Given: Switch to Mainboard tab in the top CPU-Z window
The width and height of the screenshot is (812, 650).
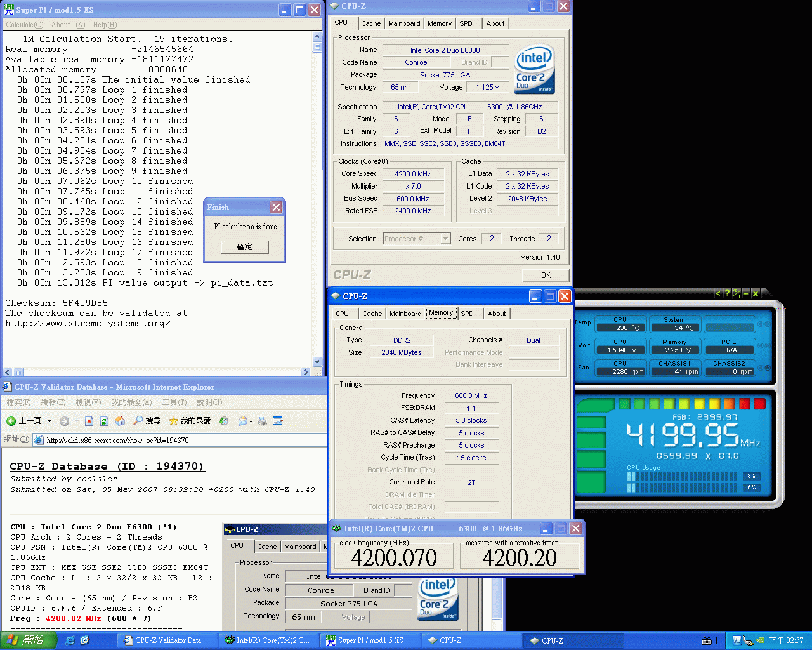Looking at the screenshot, I should (x=404, y=23).
